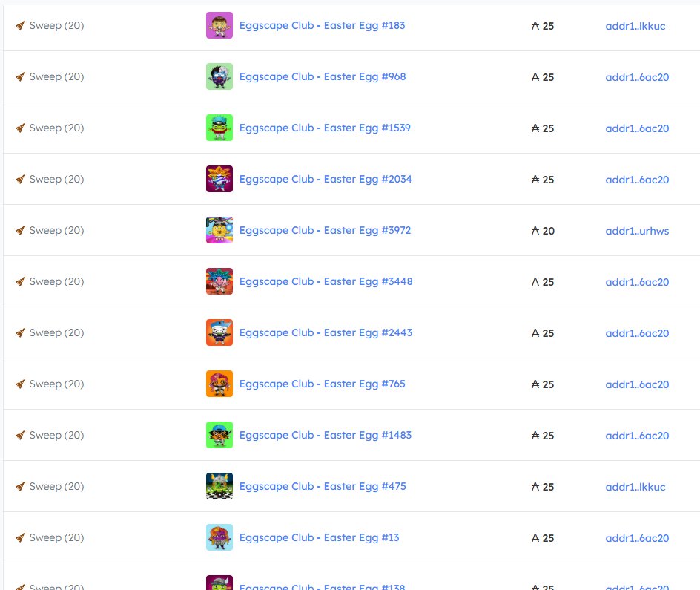
Task: Click the sweep broom icon in the Easter Egg #2034 row
Action: tap(21, 179)
